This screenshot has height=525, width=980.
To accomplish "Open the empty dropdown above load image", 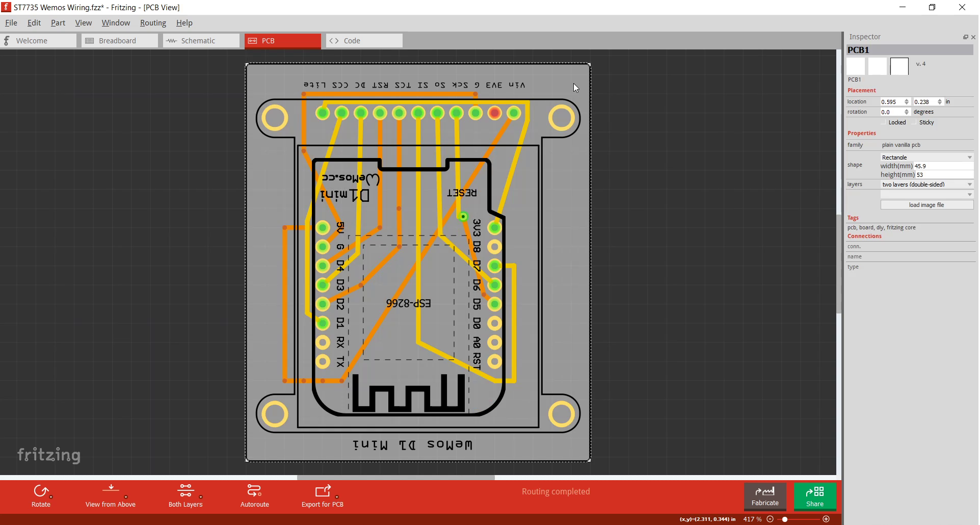I will point(927,195).
